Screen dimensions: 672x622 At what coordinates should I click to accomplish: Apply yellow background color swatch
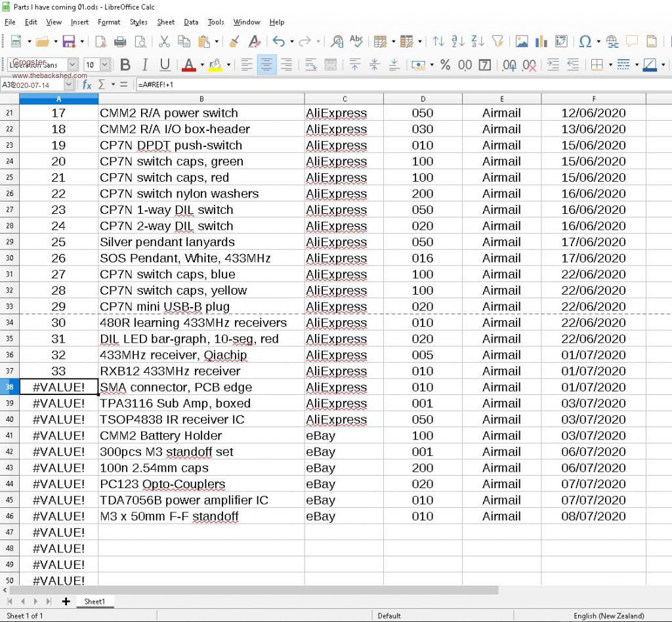tap(215, 65)
